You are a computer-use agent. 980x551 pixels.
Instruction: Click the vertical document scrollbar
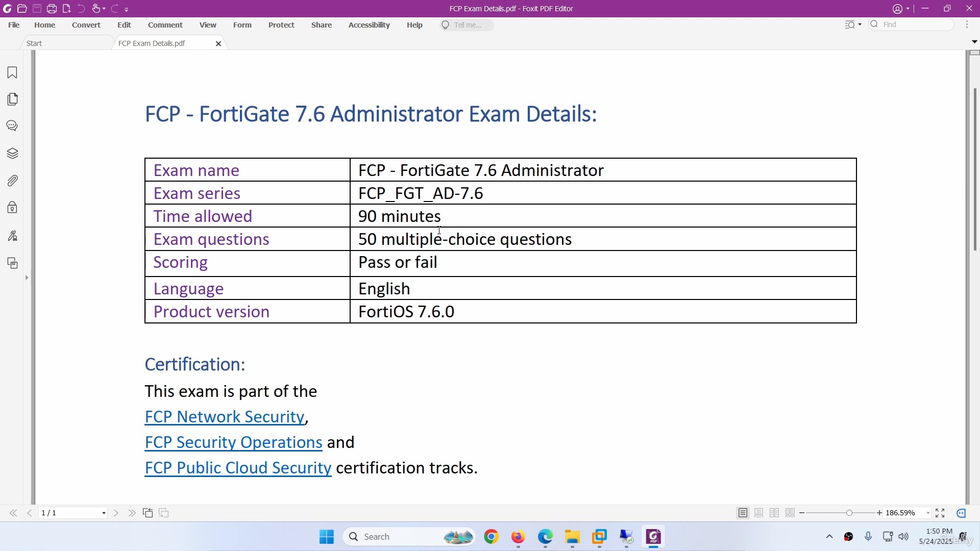pyautogui.click(x=975, y=169)
